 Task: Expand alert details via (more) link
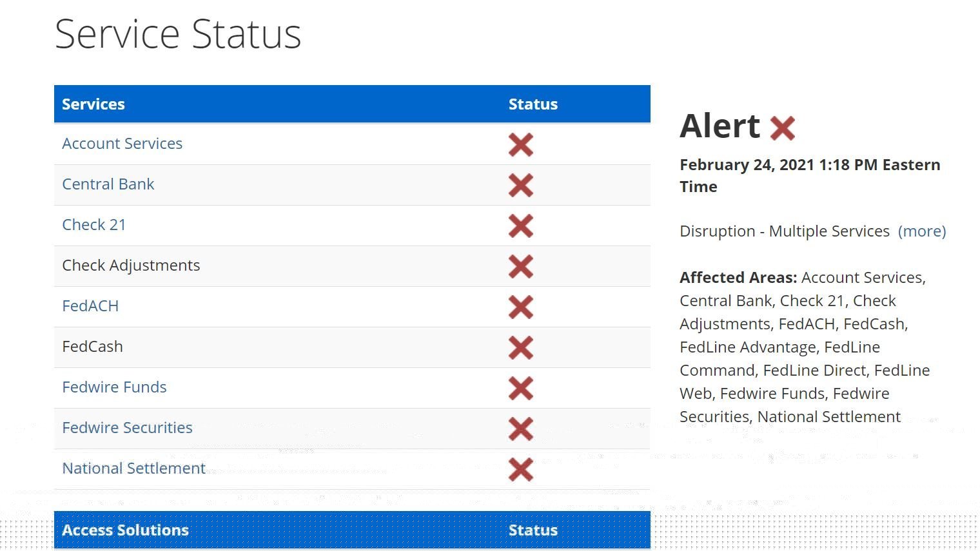[921, 231]
